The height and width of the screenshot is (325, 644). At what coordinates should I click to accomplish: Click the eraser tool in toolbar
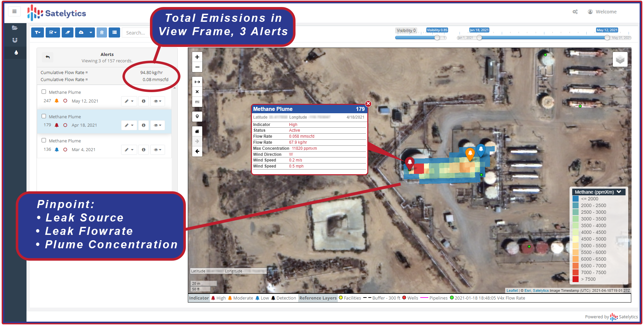67,32
